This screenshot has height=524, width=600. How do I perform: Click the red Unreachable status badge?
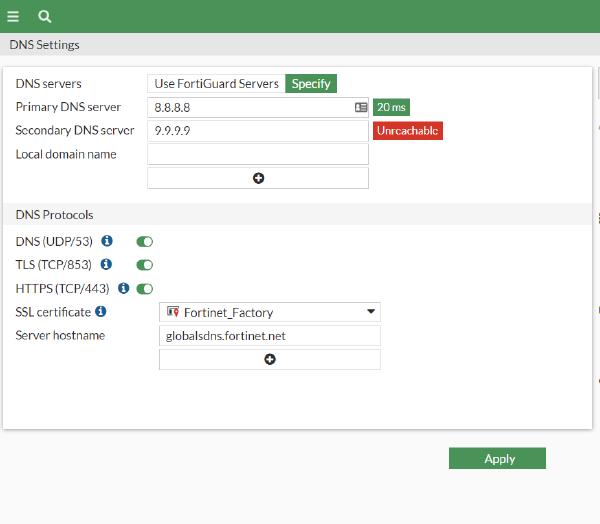(x=408, y=131)
